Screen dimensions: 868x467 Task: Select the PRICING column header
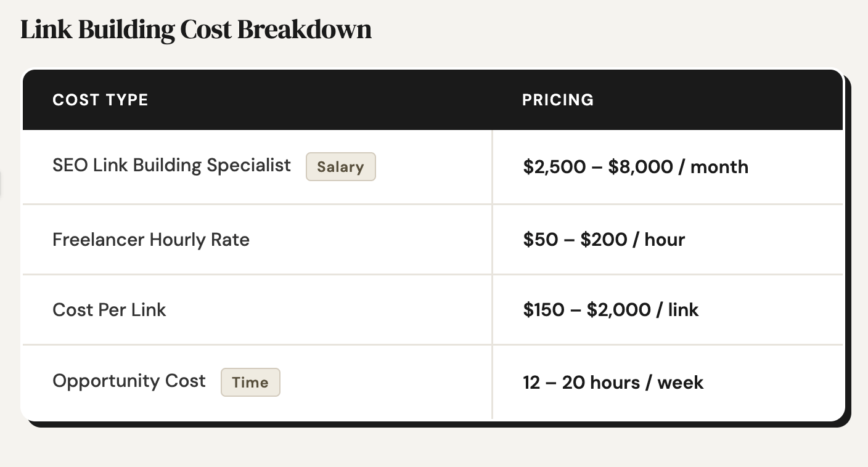[557, 100]
